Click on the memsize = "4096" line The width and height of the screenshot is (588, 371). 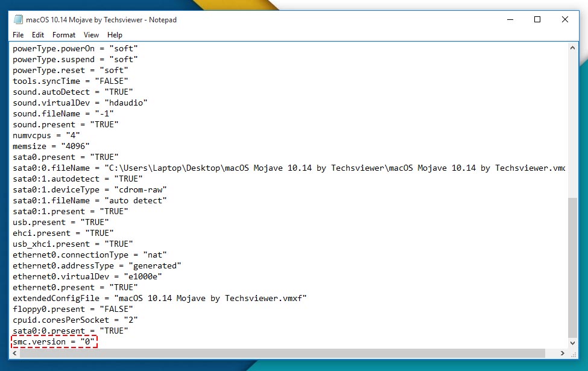click(x=51, y=146)
